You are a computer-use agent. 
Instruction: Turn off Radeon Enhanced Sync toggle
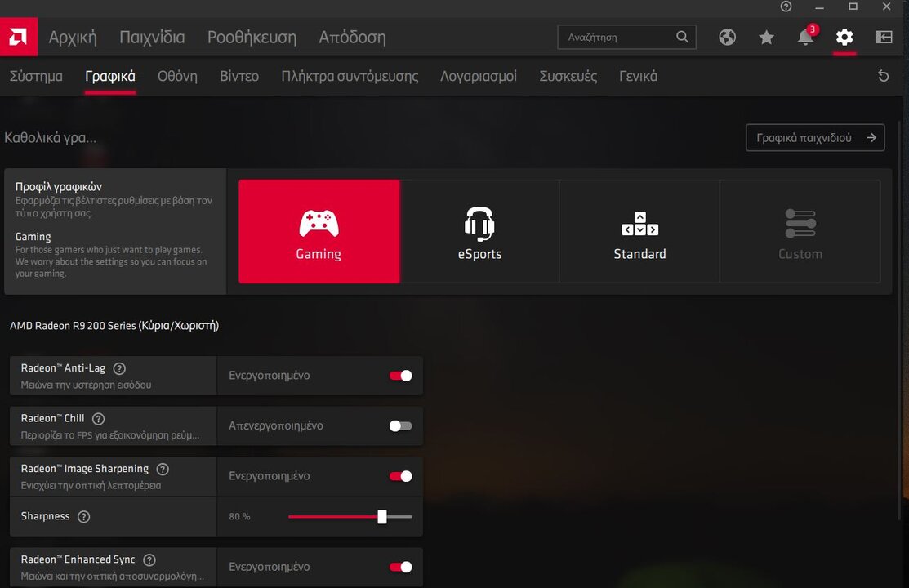pyautogui.click(x=400, y=567)
